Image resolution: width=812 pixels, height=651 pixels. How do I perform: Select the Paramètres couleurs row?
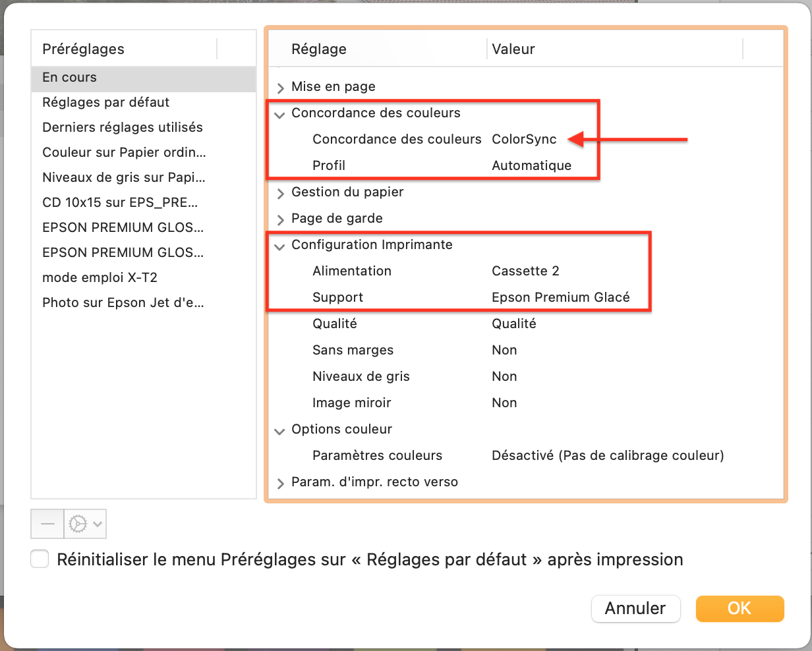[527, 456]
